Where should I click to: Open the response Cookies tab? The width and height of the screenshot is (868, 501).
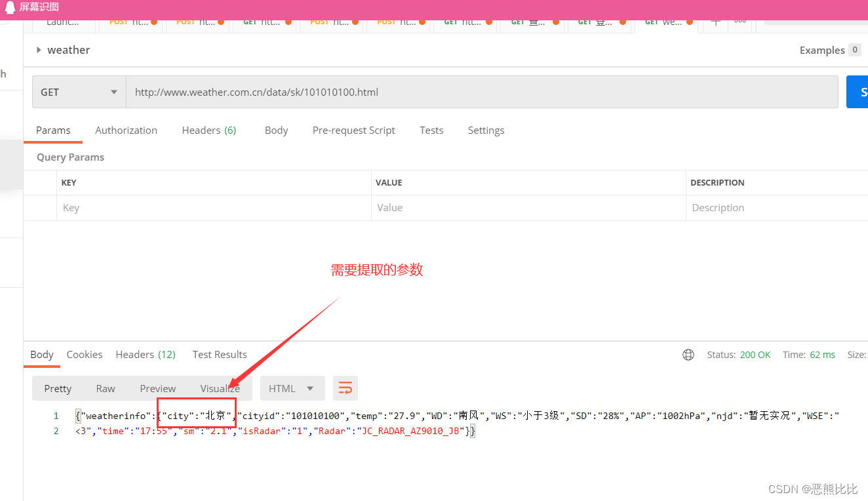click(x=85, y=354)
